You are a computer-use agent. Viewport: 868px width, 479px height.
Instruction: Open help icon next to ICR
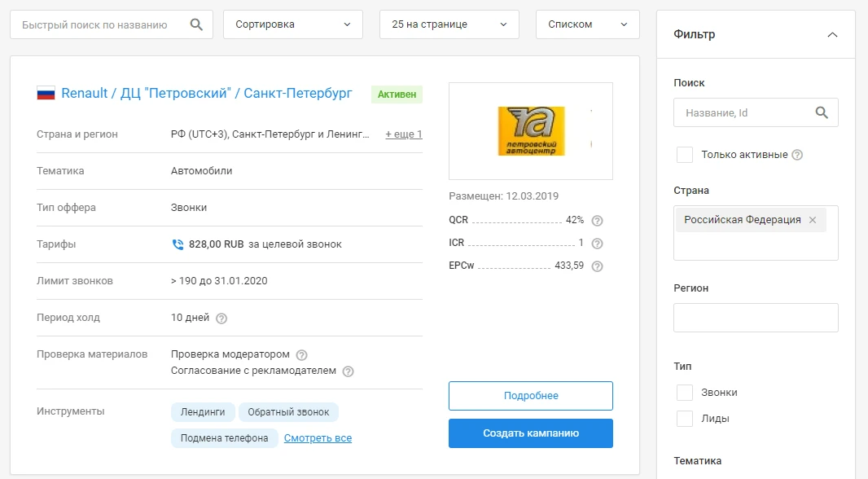pos(597,243)
